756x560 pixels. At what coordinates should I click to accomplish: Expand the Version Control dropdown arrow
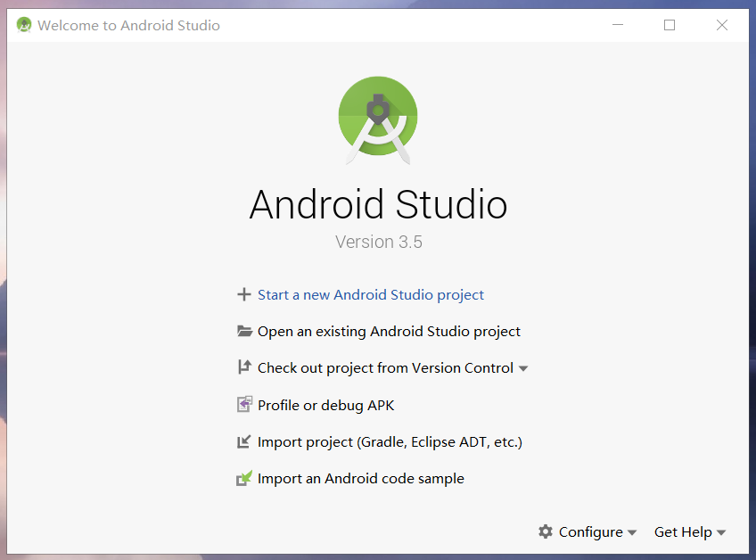(x=523, y=367)
